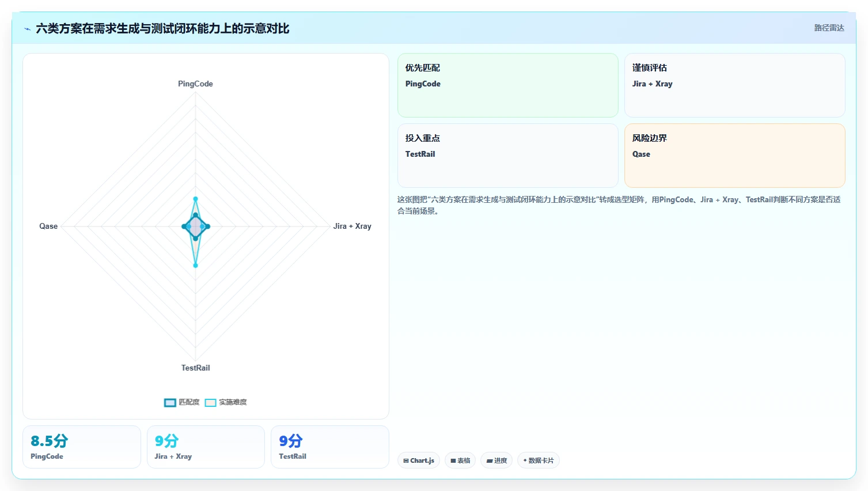
Task: Click the 路径雷达 label in the header
Action: [x=829, y=28]
